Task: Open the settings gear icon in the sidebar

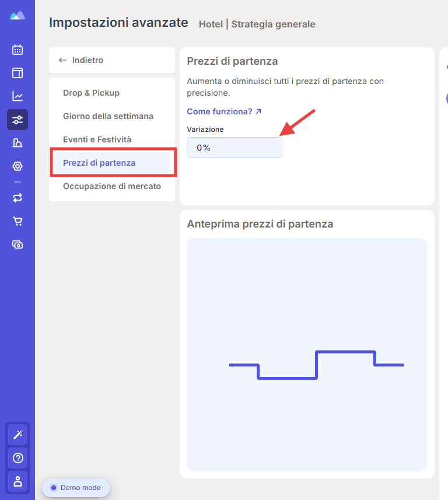Action: point(17,166)
